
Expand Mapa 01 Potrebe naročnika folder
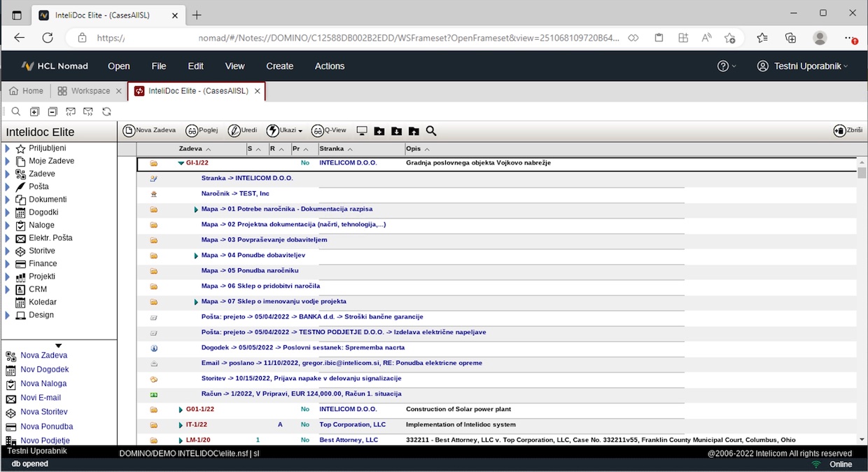pyautogui.click(x=197, y=209)
